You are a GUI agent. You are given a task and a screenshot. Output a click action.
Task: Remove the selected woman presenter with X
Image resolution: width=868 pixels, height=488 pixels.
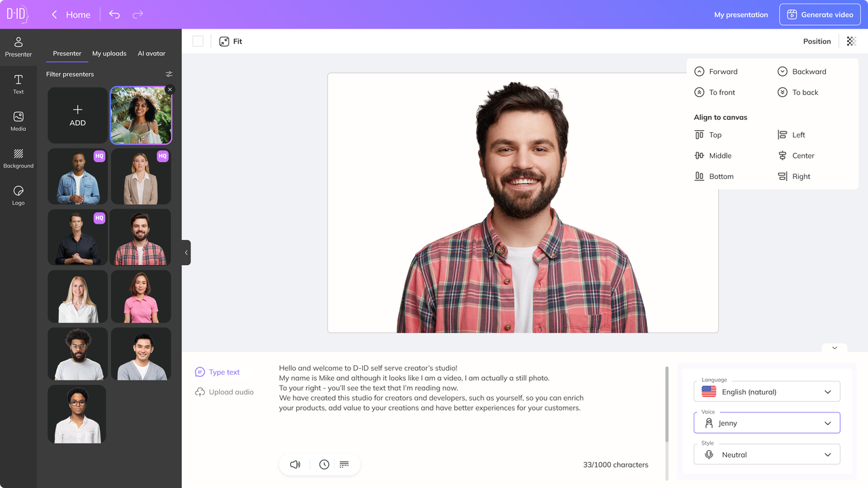pyautogui.click(x=170, y=89)
